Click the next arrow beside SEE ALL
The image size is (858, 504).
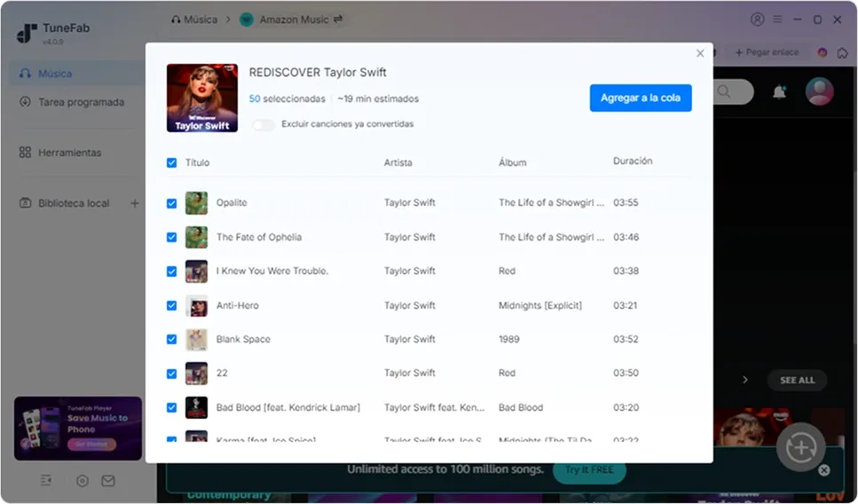pyautogui.click(x=744, y=380)
